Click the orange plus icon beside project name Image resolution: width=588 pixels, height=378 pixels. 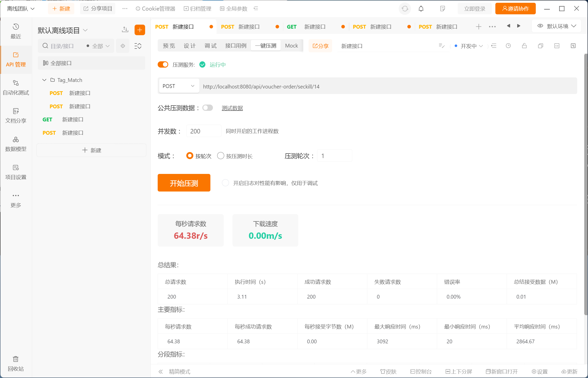pyautogui.click(x=140, y=30)
